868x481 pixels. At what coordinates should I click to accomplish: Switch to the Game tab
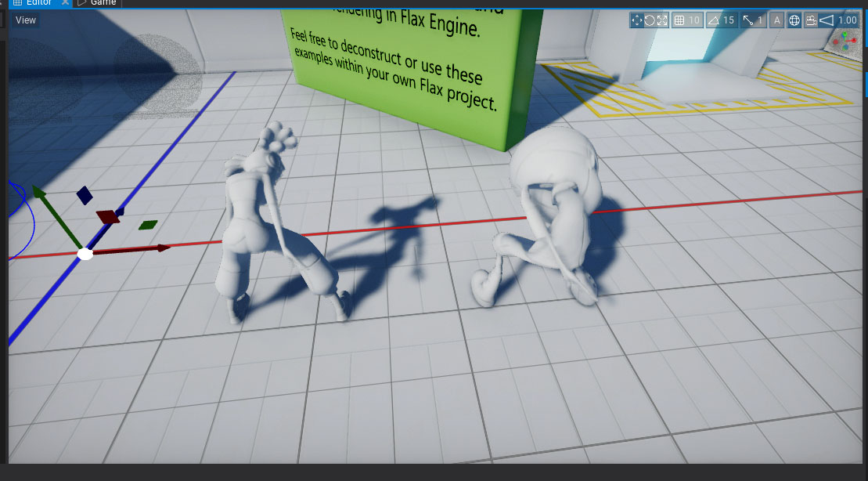point(97,3)
